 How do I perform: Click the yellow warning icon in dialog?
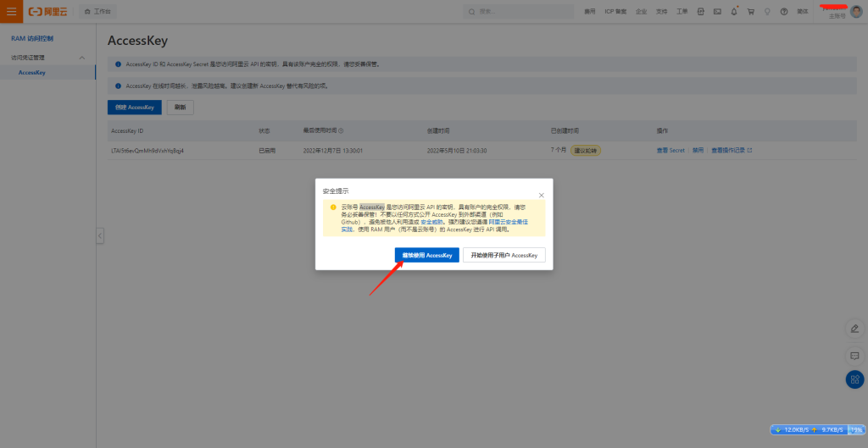(x=333, y=207)
